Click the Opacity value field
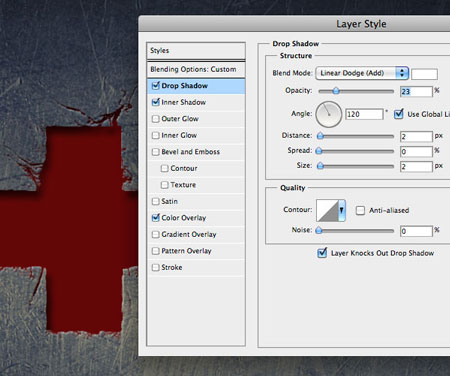 [x=416, y=91]
